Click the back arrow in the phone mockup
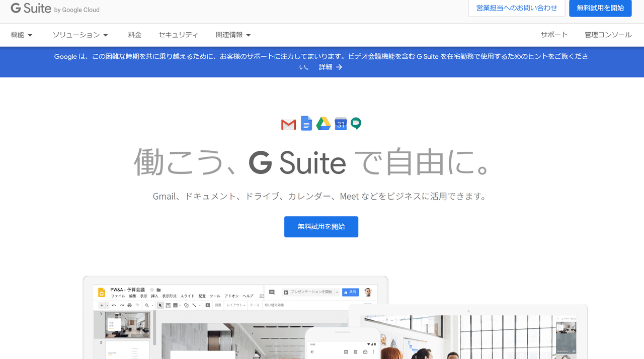 (312, 352)
